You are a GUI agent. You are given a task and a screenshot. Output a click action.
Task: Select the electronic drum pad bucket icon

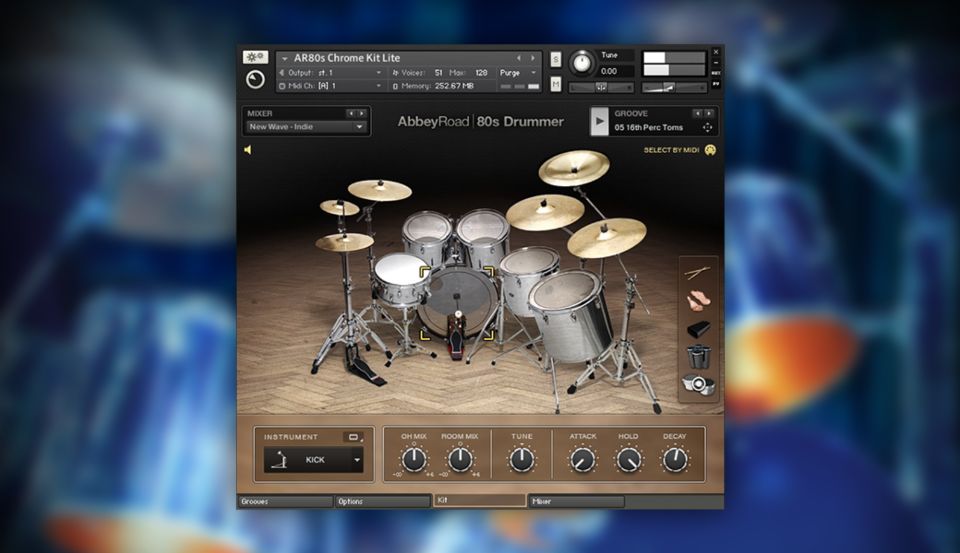coord(697,356)
